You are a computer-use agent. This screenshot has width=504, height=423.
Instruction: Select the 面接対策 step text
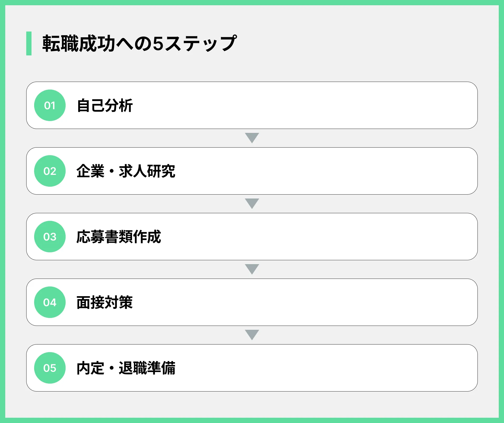[105, 302]
